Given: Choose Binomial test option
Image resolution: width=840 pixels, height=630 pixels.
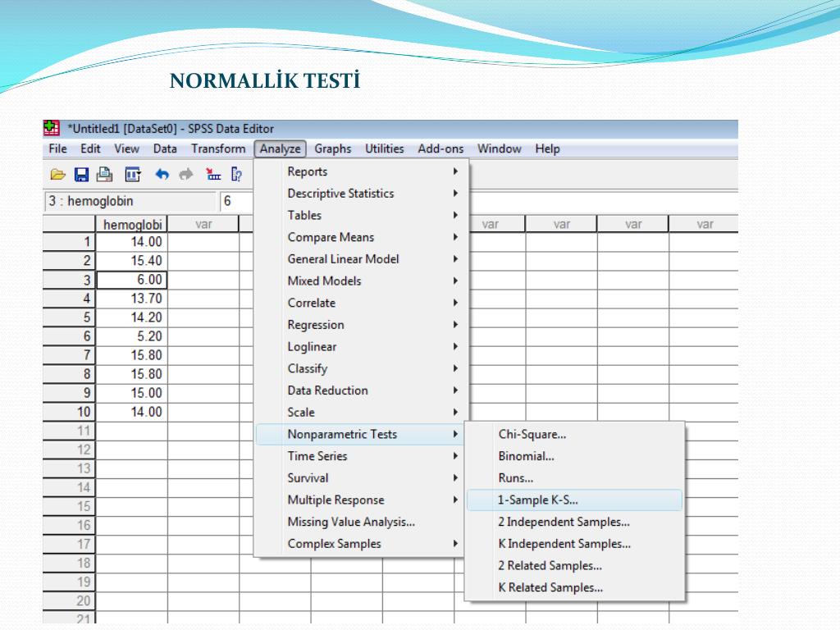Looking at the screenshot, I should coord(575,456).
